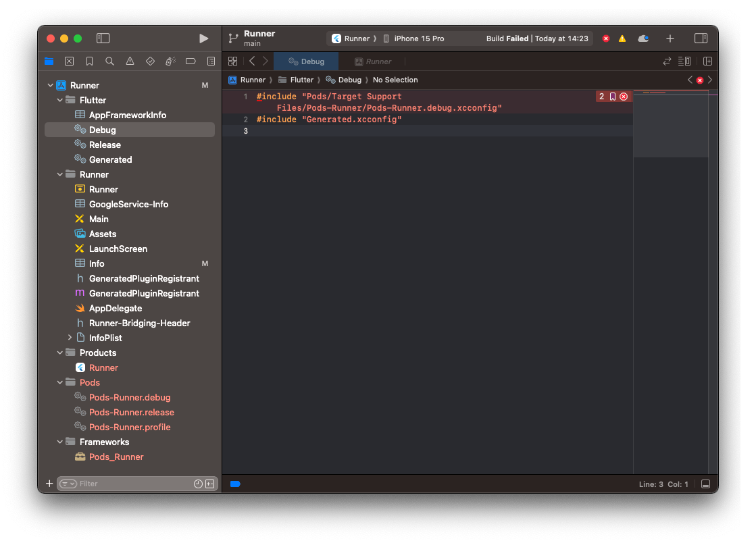This screenshot has width=756, height=543.
Task: Choose iPhone 15 Pro run destination
Action: pos(414,38)
